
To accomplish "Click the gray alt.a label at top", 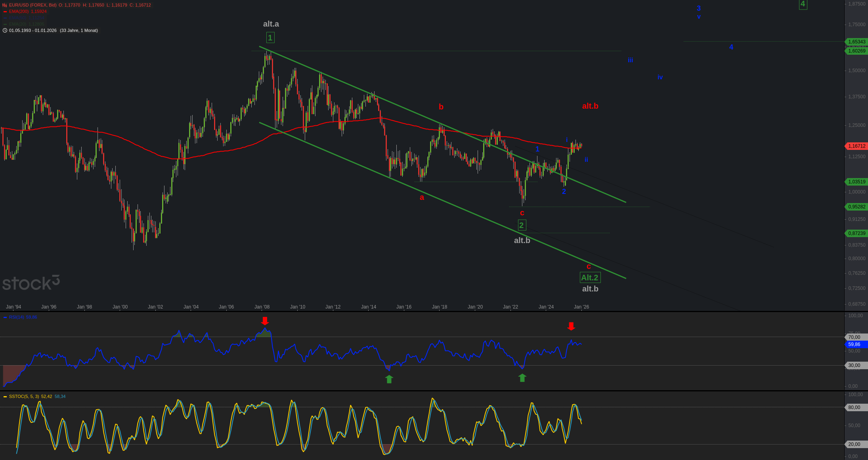I will pos(271,24).
